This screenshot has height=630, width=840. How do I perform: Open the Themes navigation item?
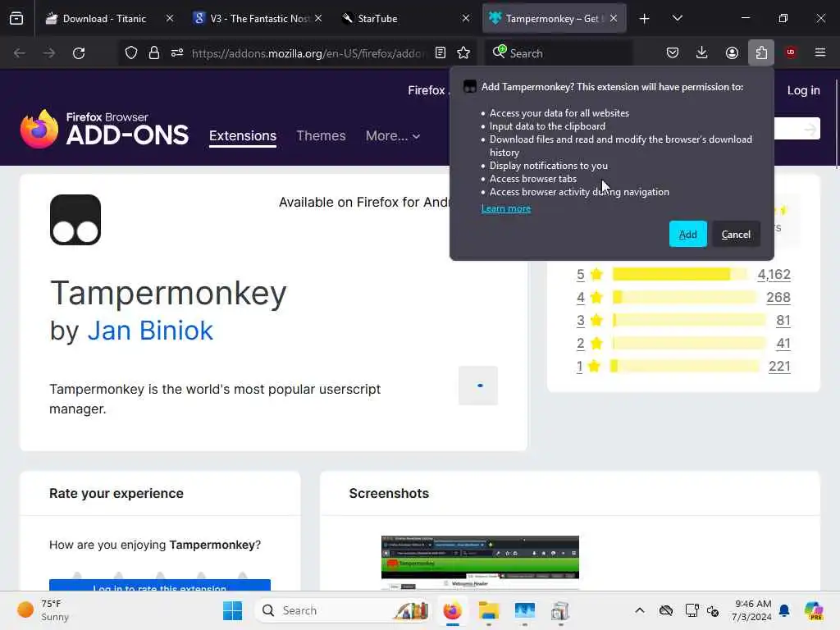click(321, 136)
